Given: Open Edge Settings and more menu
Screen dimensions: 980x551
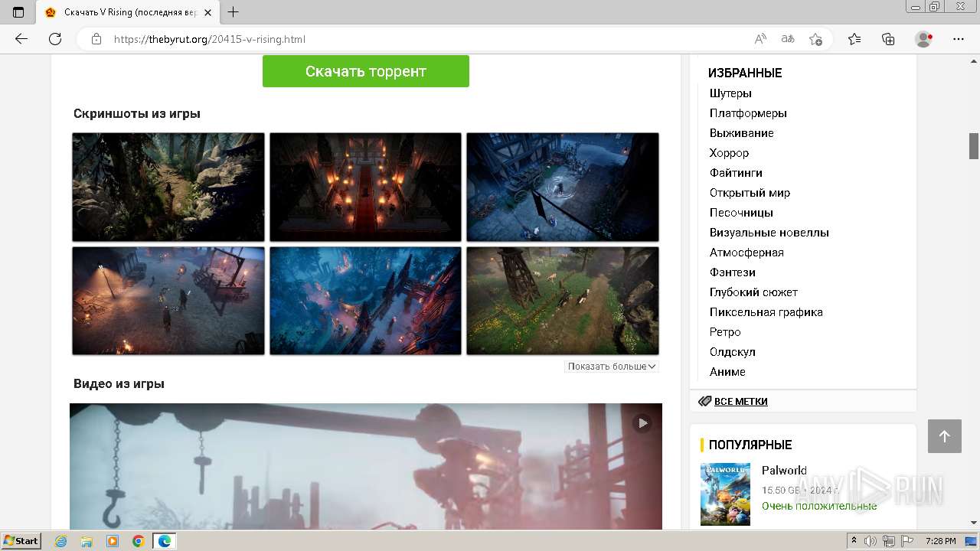Looking at the screenshot, I should pos(959,39).
